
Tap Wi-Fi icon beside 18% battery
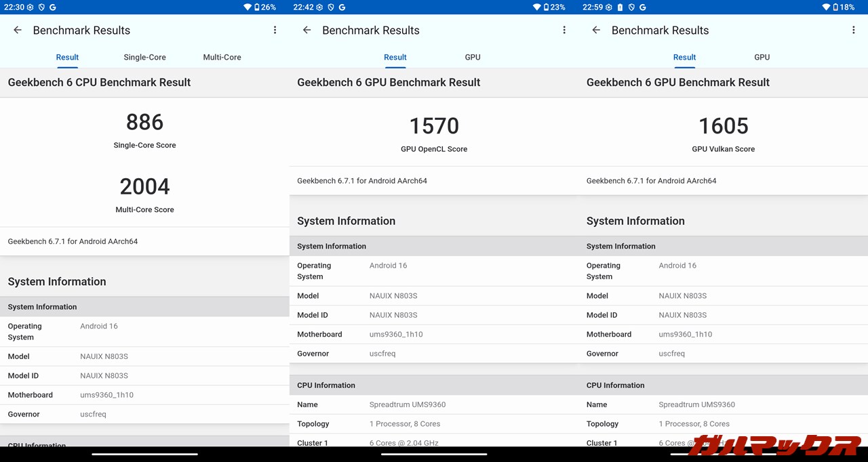point(826,7)
